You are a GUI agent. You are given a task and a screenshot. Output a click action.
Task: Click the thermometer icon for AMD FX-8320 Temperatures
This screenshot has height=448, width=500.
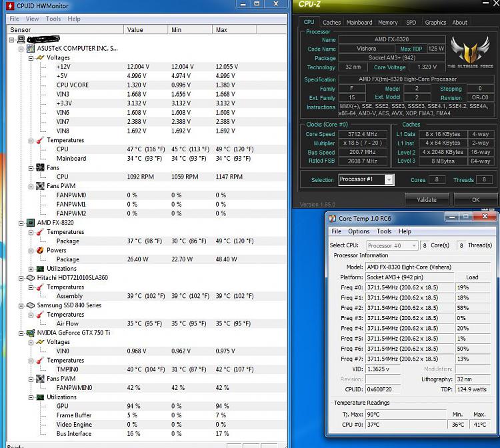pos(40,232)
